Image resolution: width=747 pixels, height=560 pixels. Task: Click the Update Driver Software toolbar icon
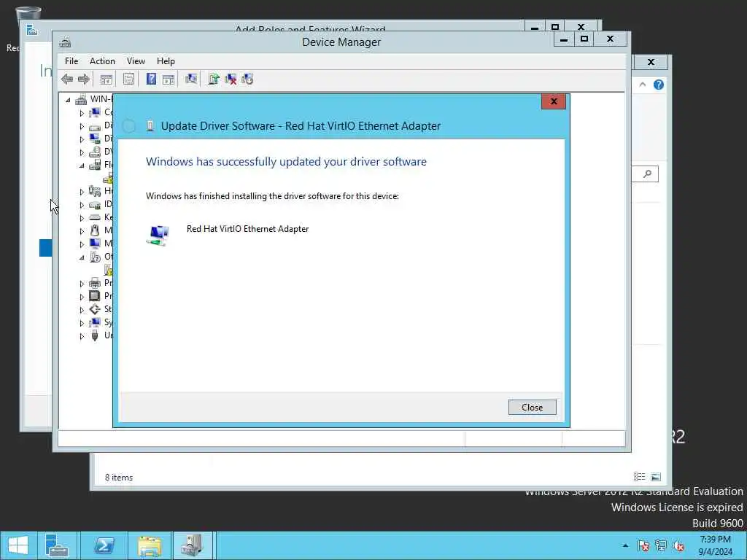[214, 79]
